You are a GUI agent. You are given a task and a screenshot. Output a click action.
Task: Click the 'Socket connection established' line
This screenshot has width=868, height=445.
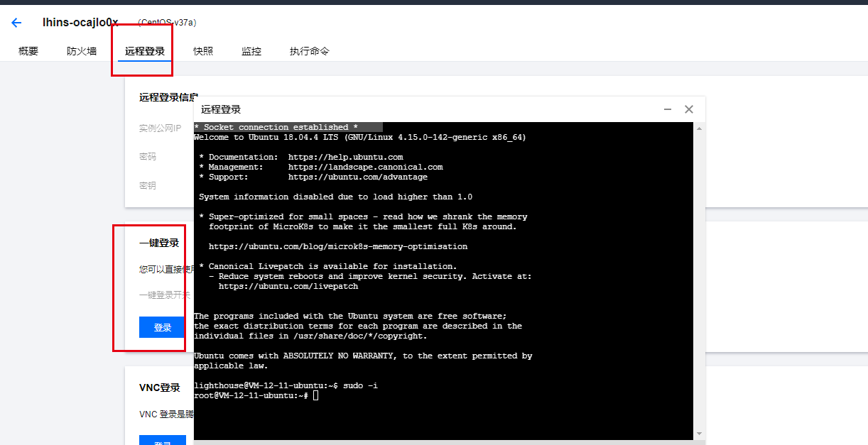(x=276, y=127)
